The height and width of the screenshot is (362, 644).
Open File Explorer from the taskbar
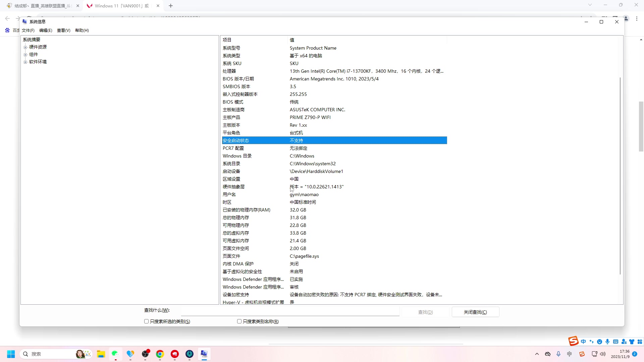pyautogui.click(x=101, y=354)
